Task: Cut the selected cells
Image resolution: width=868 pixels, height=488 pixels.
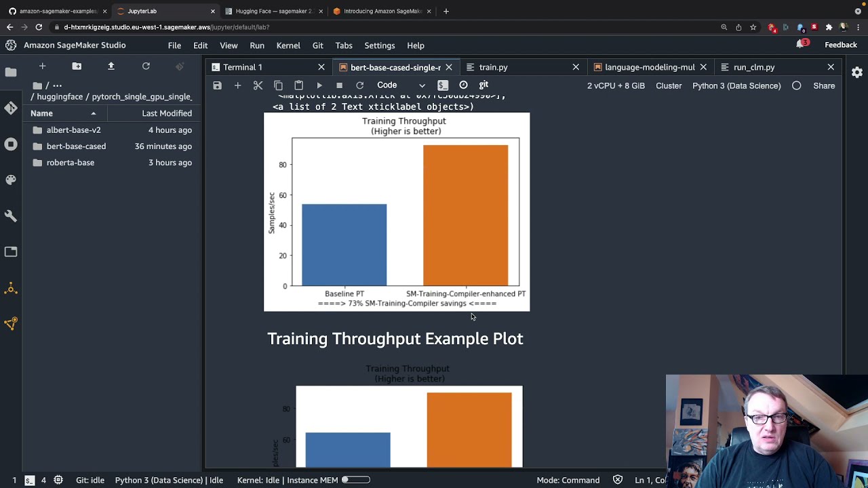Action: [x=258, y=85]
